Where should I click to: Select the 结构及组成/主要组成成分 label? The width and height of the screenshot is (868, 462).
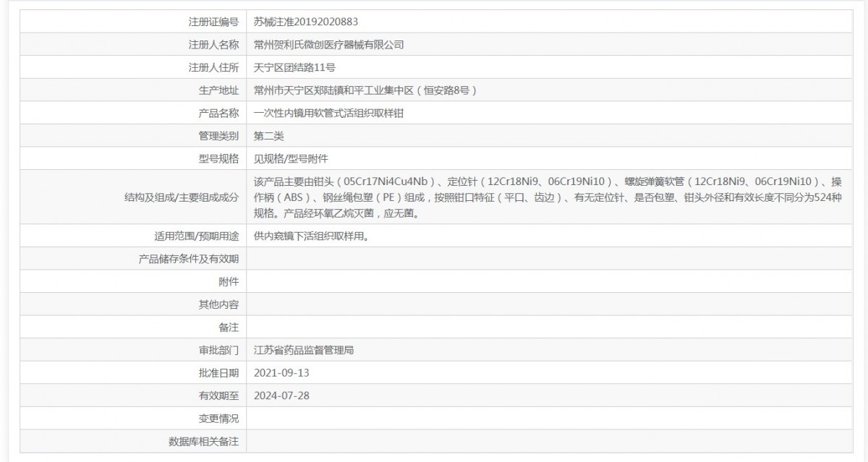(x=182, y=197)
